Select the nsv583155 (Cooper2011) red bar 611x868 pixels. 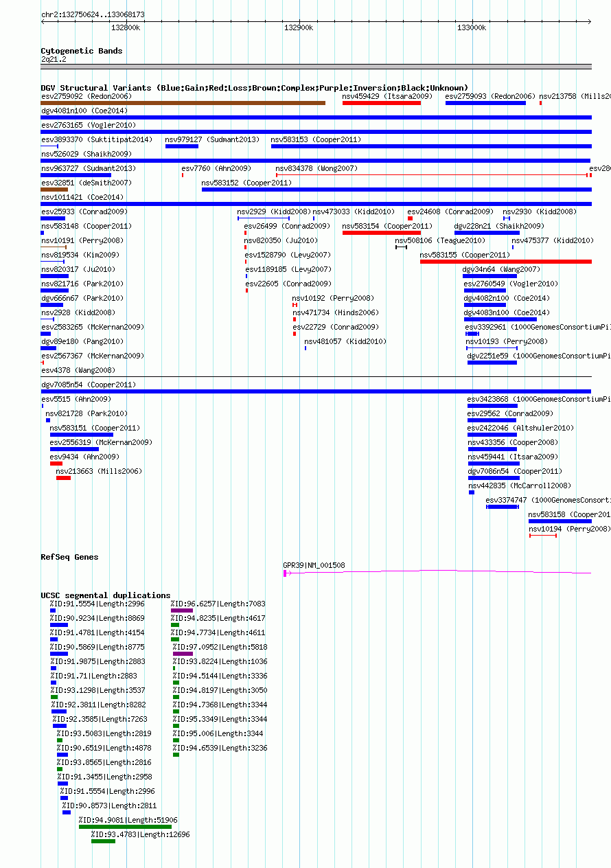(x=506, y=262)
